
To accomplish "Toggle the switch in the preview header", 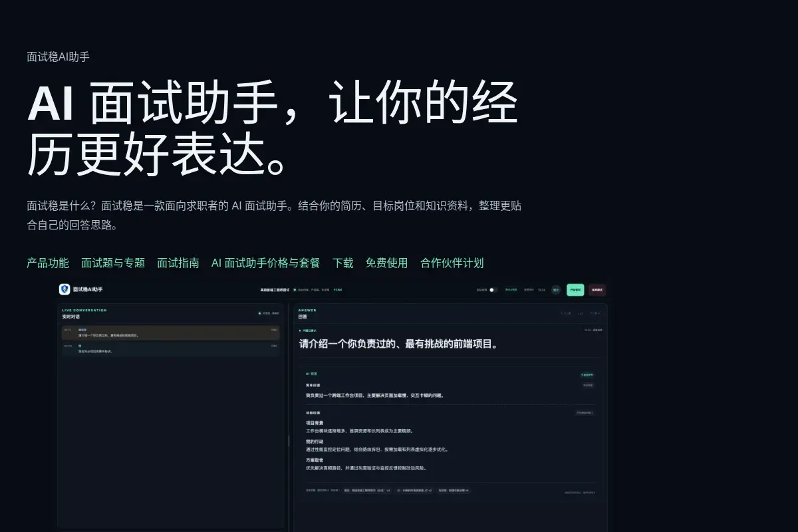I will pos(493,290).
